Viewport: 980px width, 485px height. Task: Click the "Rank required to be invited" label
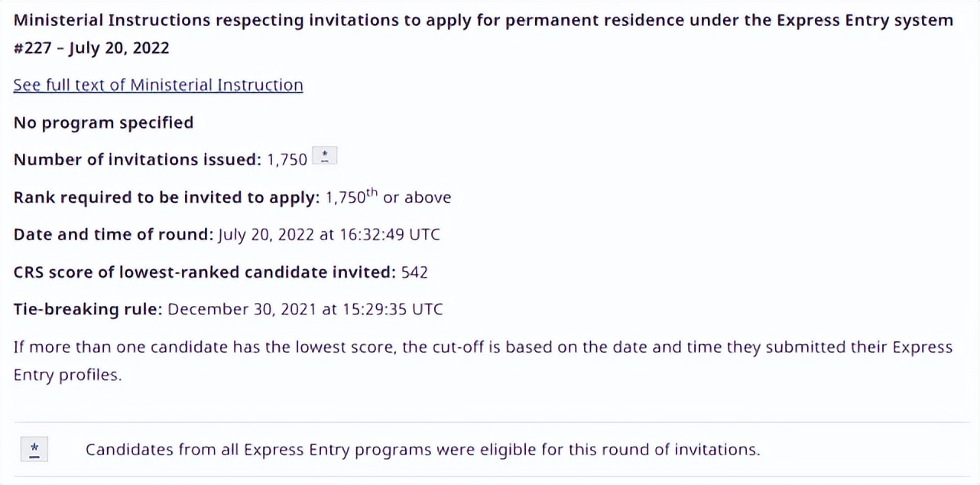coord(166,197)
